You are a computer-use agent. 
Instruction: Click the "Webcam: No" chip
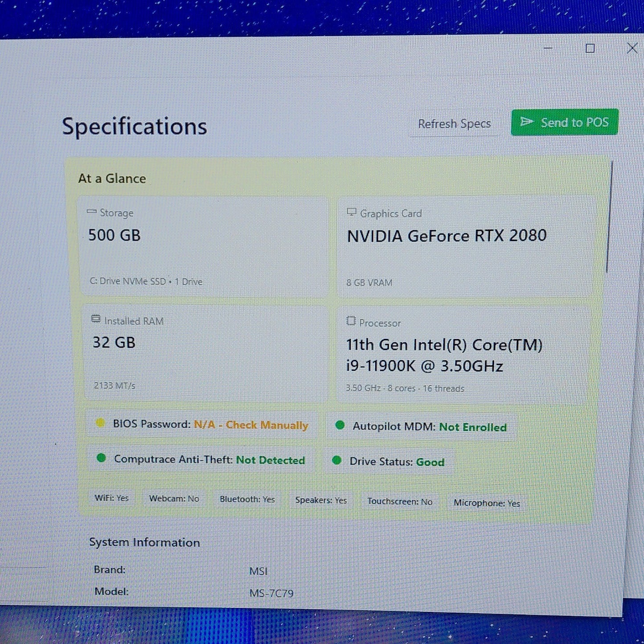click(174, 498)
